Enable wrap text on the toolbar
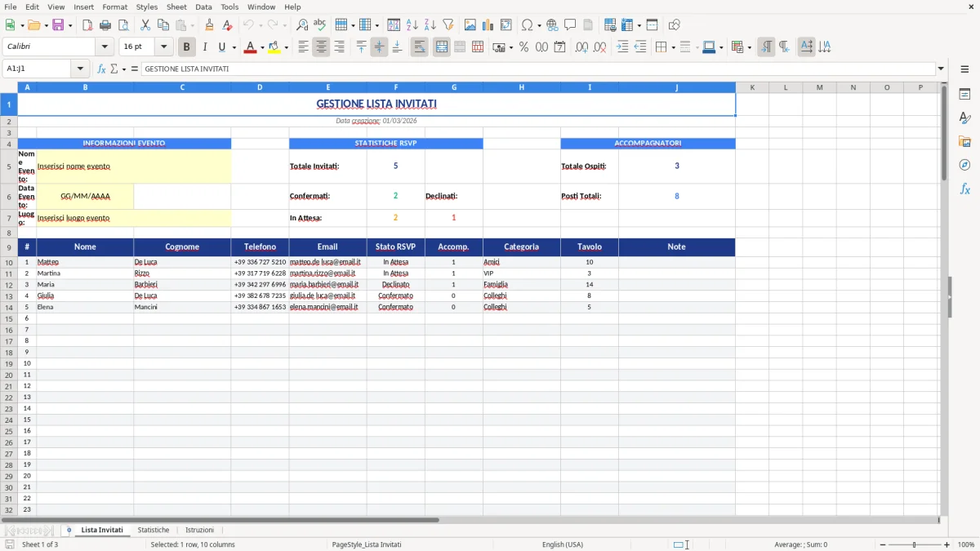The width and height of the screenshot is (980, 551). pyautogui.click(x=419, y=47)
